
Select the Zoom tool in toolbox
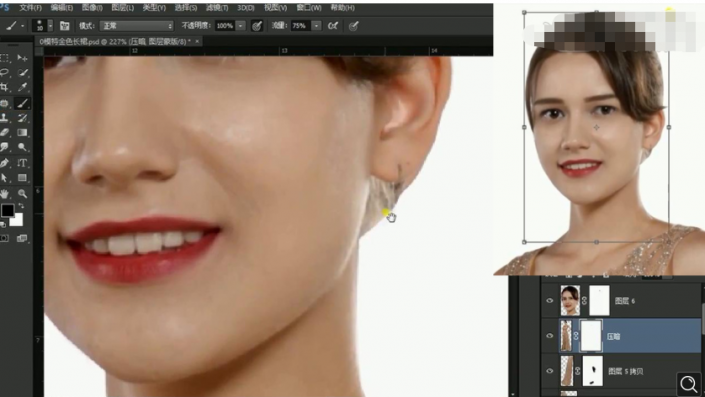22,194
